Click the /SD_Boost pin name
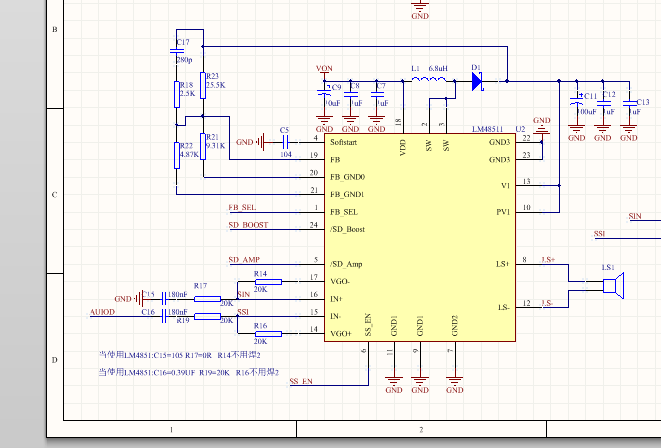The width and height of the screenshot is (661, 448). (x=347, y=229)
